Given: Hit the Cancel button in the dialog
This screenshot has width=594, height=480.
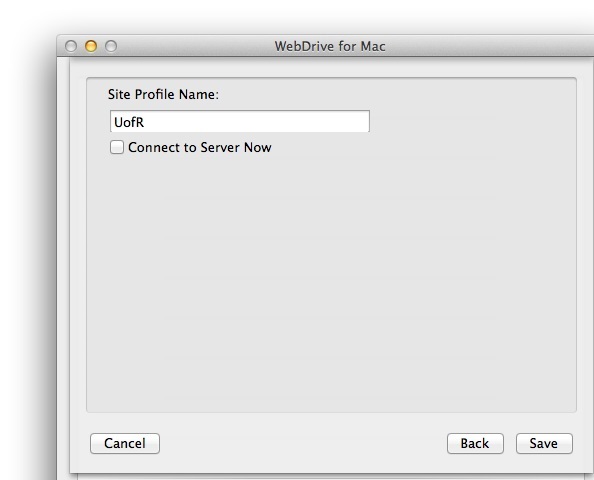Looking at the screenshot, I should (x=125, y=443).
